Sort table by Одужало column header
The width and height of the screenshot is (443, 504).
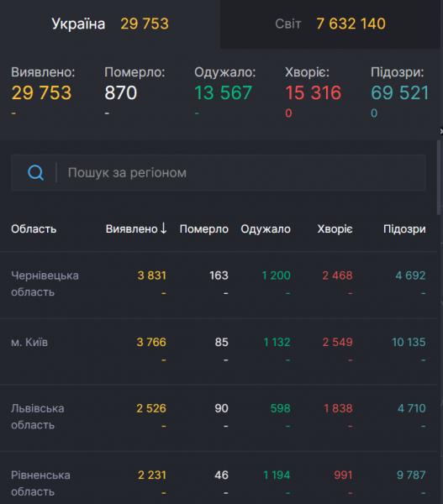(266, 228)
